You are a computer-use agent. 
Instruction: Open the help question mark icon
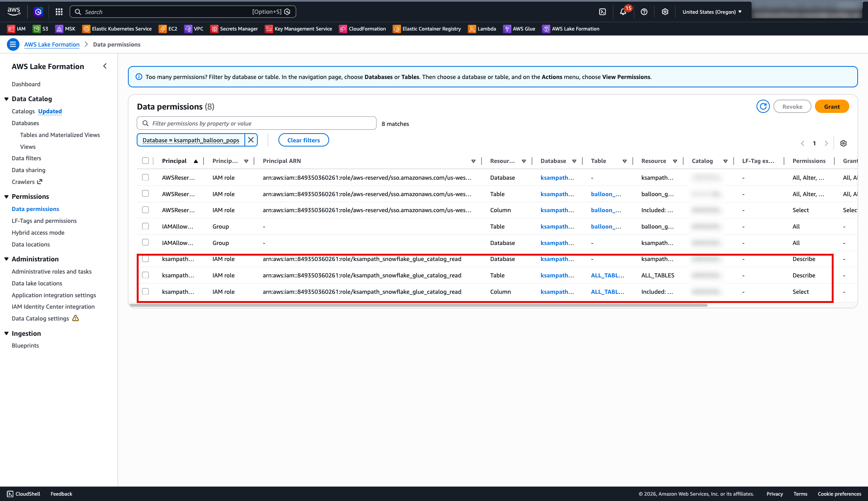tap(644, 12)
